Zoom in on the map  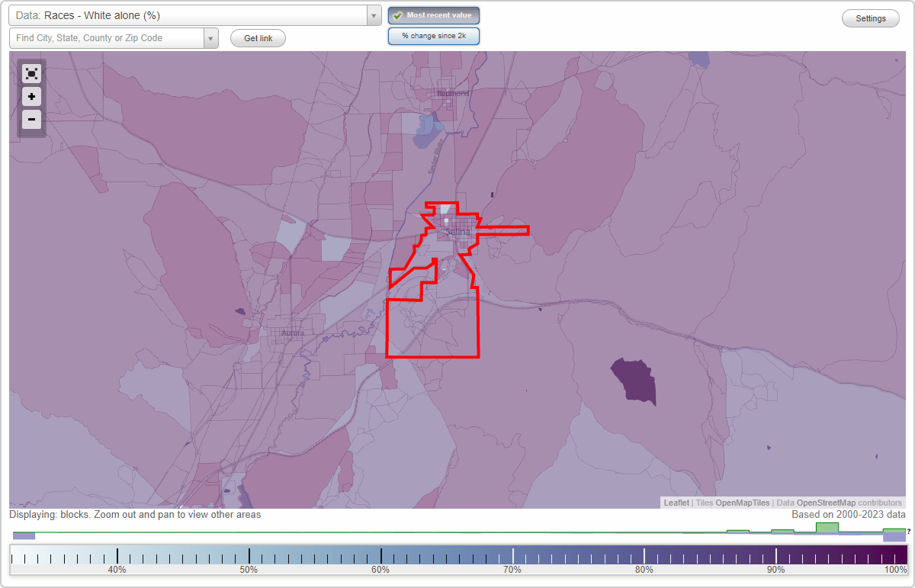[x=31, y=96]
